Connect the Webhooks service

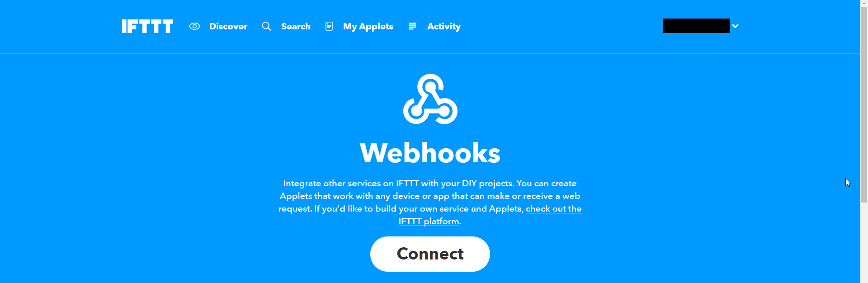tap(430, 254)
